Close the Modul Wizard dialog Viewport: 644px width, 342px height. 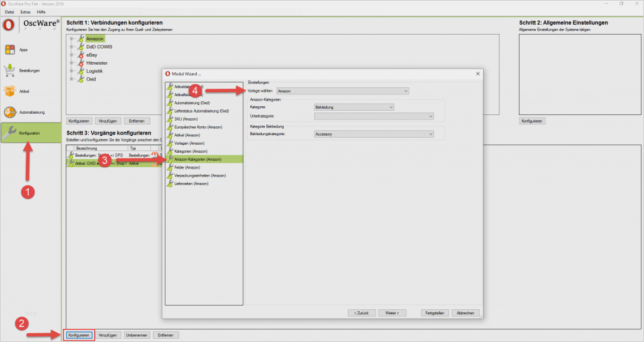(x=478, y=74)
